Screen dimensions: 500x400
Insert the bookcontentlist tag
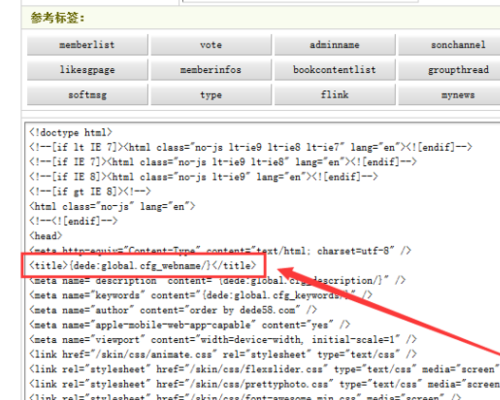click(335, 70)
